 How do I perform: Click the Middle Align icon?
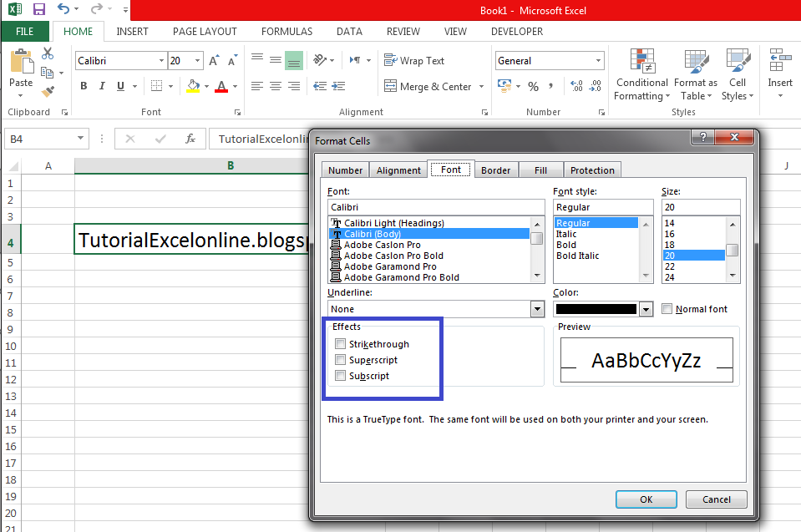tap(276, 60)
